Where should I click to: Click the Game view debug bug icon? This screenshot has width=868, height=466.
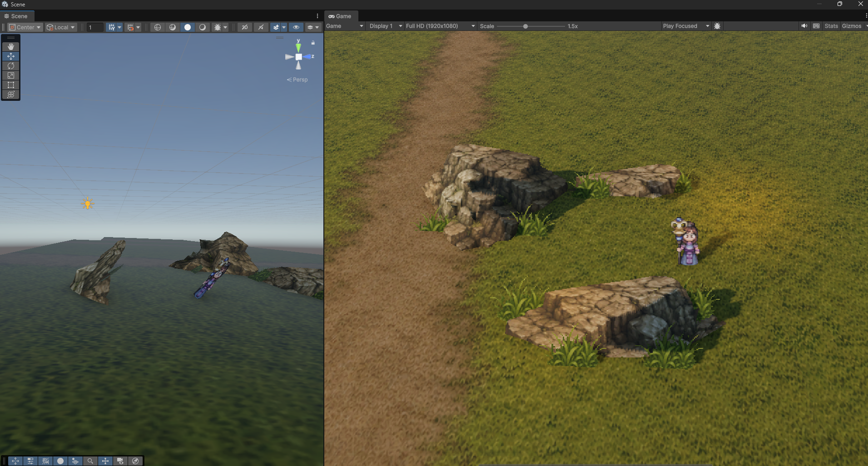coord(717,26)
